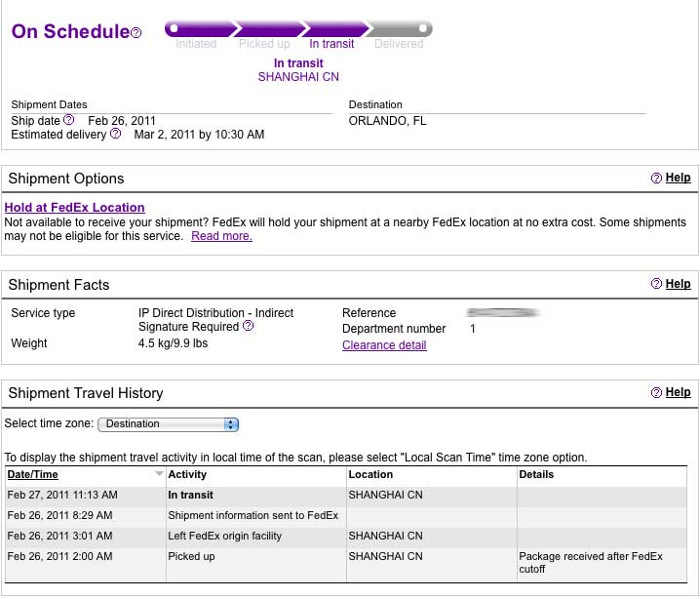Select the In transit Feb 27 history row
The image size is (700, 599).
point(346,495)
